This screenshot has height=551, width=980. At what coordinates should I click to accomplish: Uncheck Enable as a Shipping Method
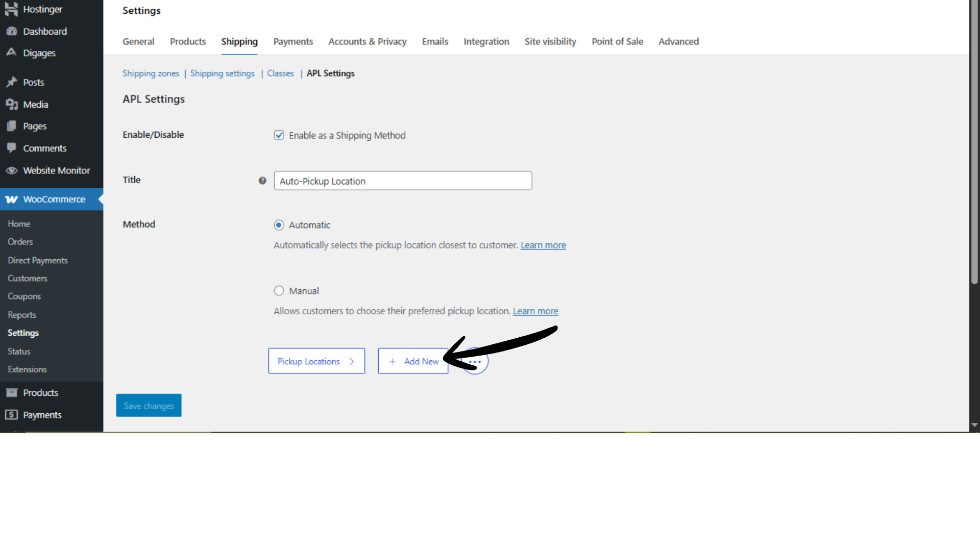coord(279,135)
